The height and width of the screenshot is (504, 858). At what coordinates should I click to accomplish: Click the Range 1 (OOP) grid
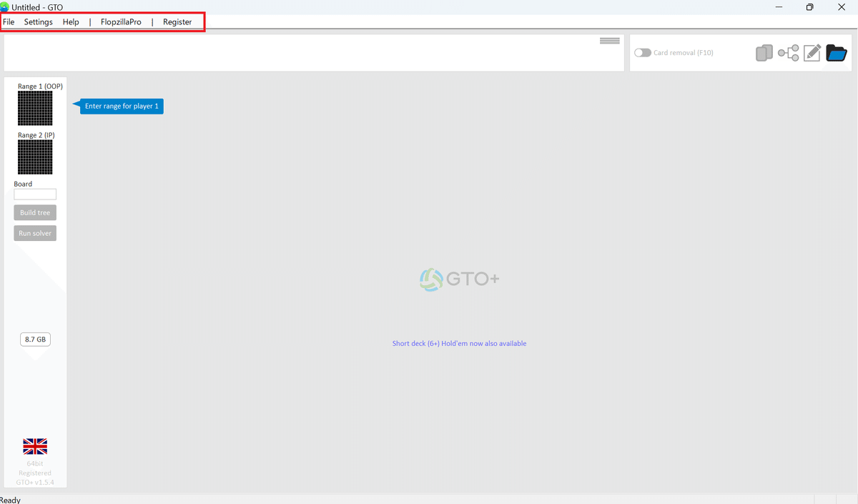click(35, 109)
